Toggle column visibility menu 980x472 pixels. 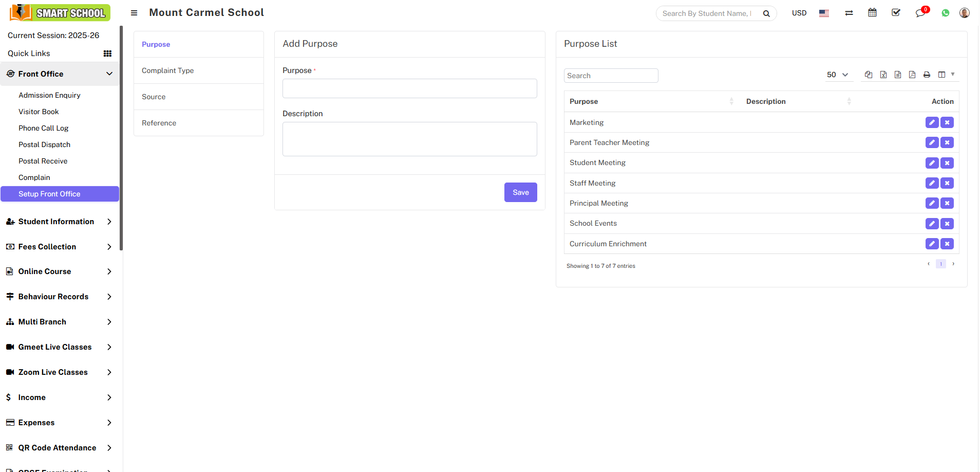[x=945, y=75]
